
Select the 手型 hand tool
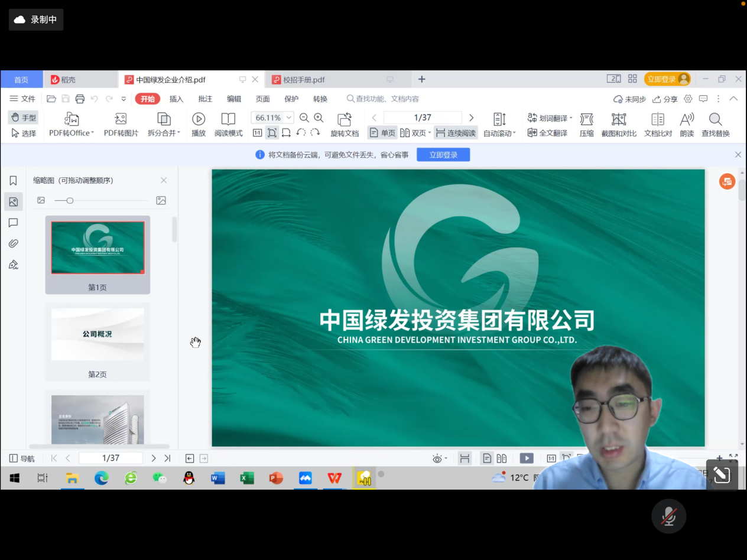23,118
